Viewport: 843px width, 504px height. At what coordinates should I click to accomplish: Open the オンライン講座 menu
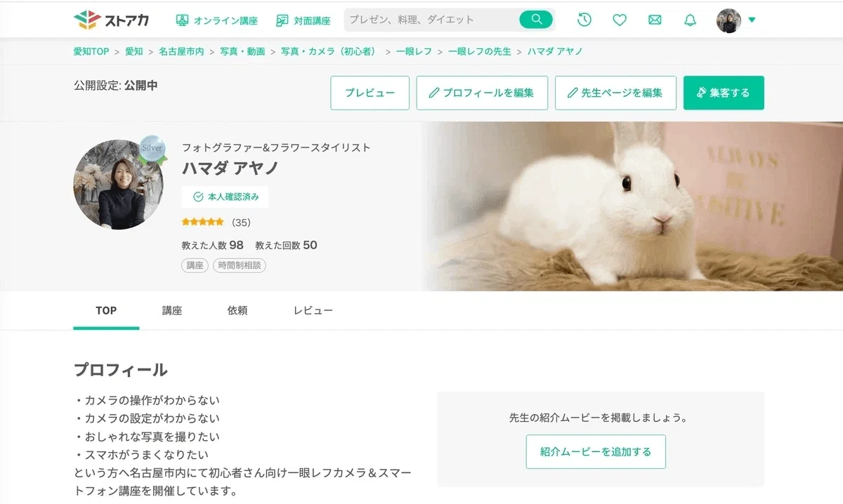click(x=216, y=20)
